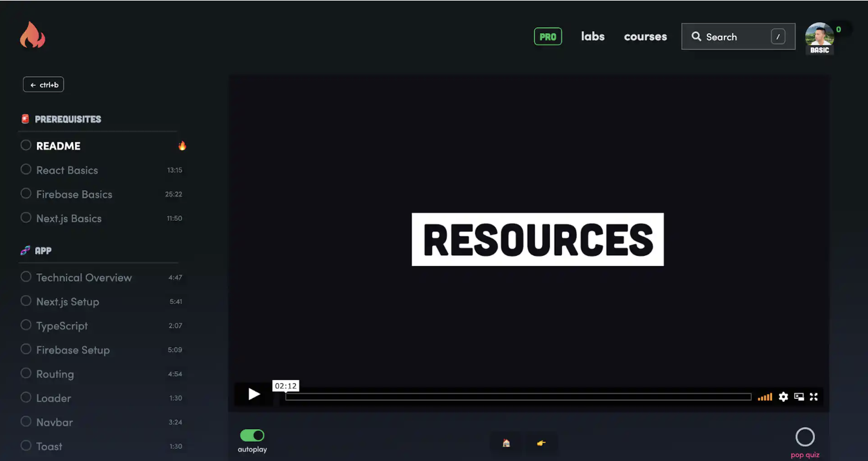Adjust the orange volume bars
This screenshot has width=868, height=461.
pos(765,396)
